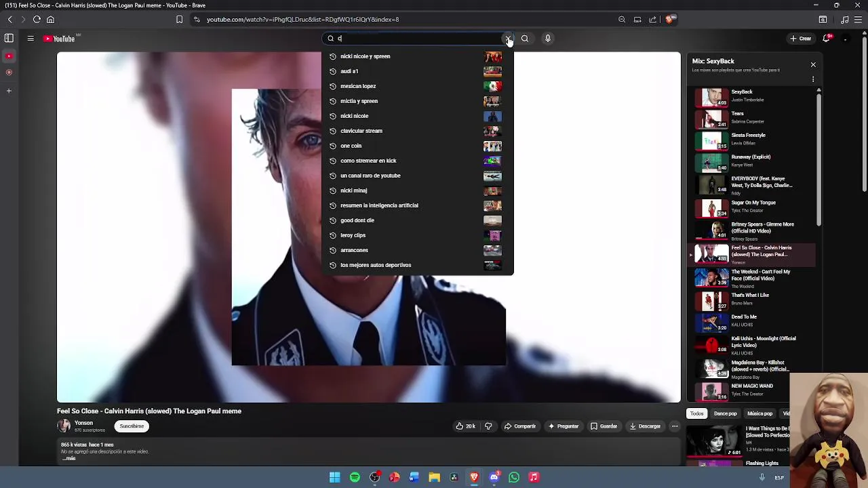Play Britney Spears Gimme More in playlist
868x488 pixels.
point(753,230)
